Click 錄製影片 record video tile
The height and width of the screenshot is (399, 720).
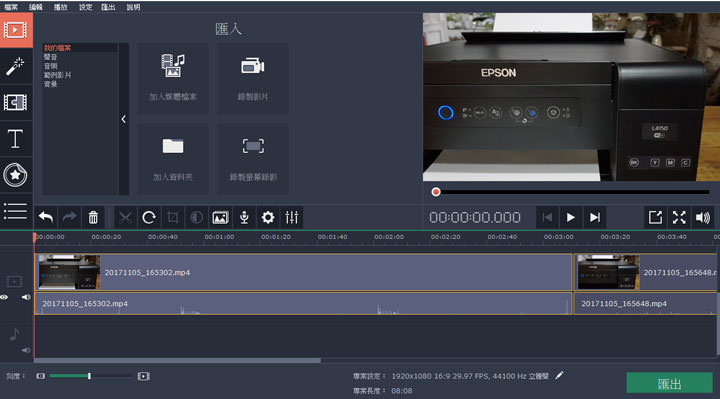[x=253, y=79]
